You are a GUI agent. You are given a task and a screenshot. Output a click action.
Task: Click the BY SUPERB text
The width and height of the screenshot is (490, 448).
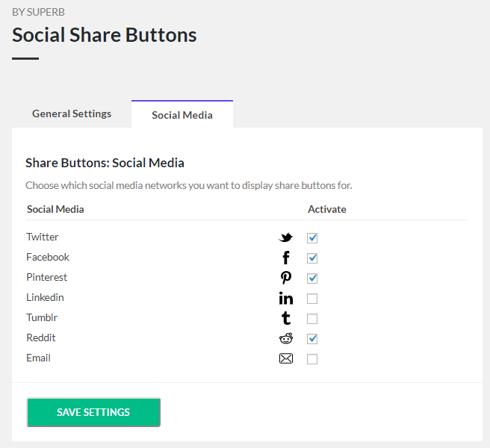38,12
